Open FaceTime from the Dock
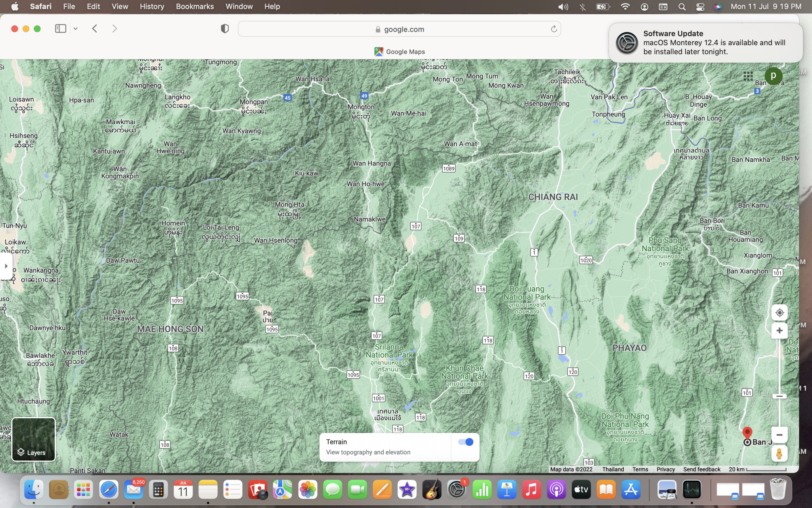 tap(358, 489)
